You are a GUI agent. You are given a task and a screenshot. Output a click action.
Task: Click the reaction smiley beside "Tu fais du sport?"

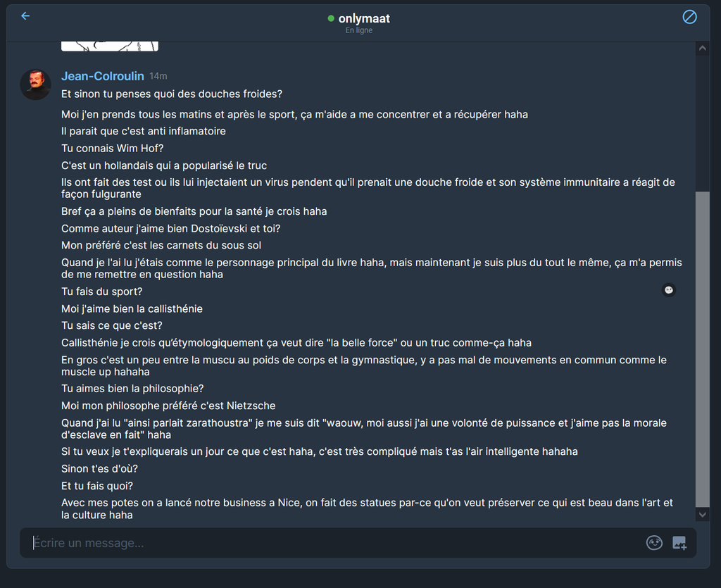click(669, 290)
